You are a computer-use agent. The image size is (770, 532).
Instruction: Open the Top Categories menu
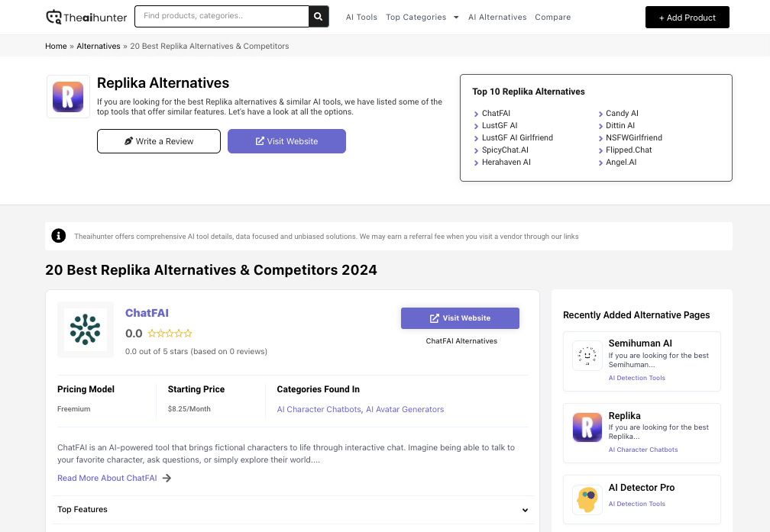coord(416,18)
